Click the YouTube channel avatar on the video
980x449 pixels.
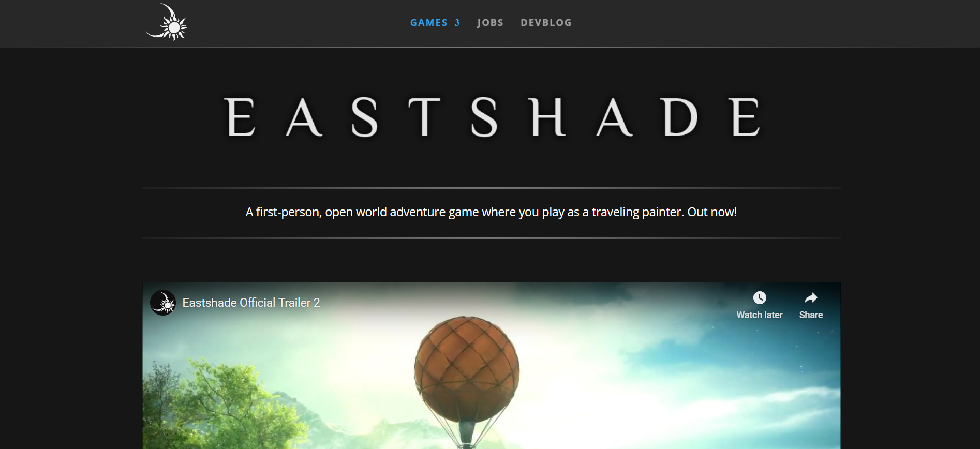(163, 303)
